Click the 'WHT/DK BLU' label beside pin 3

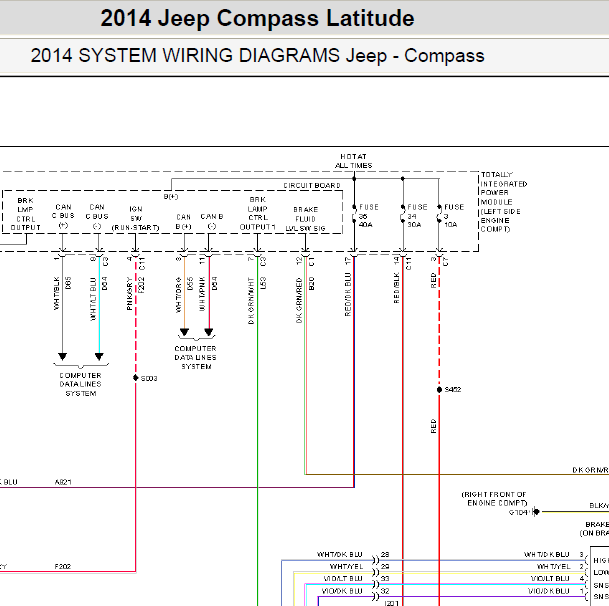click(x=546, y=554)
